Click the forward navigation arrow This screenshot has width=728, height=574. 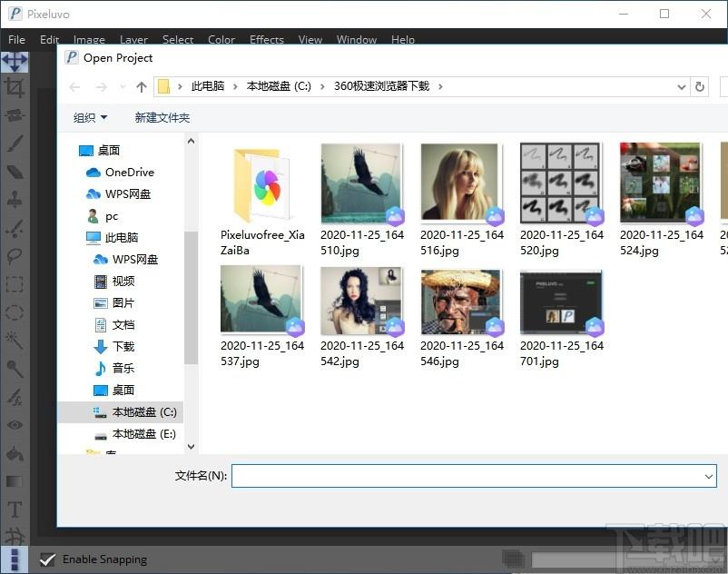101,87
